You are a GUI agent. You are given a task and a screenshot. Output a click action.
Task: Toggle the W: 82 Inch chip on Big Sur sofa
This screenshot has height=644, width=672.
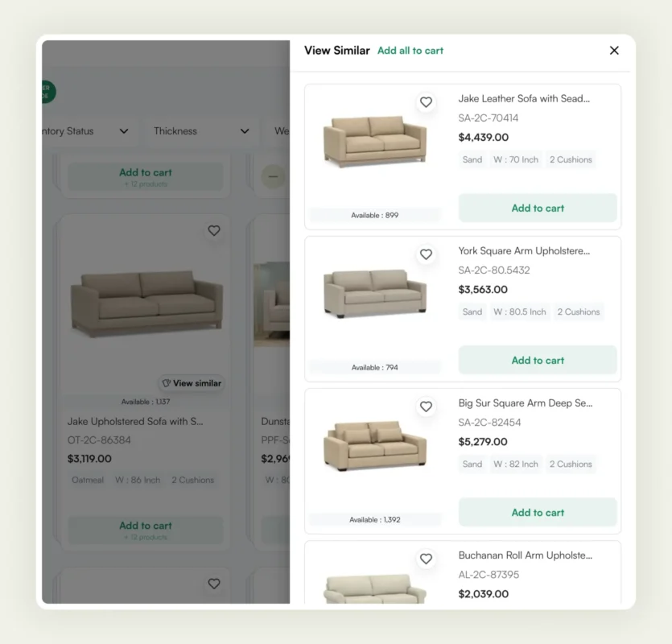[x=516, y=464]
